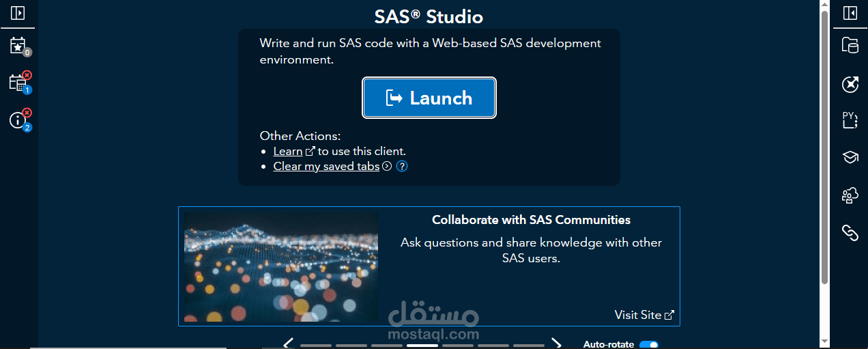This screenshot has width=868, height=349.
Task: Go to previous carousel slide
Action: 288,344
